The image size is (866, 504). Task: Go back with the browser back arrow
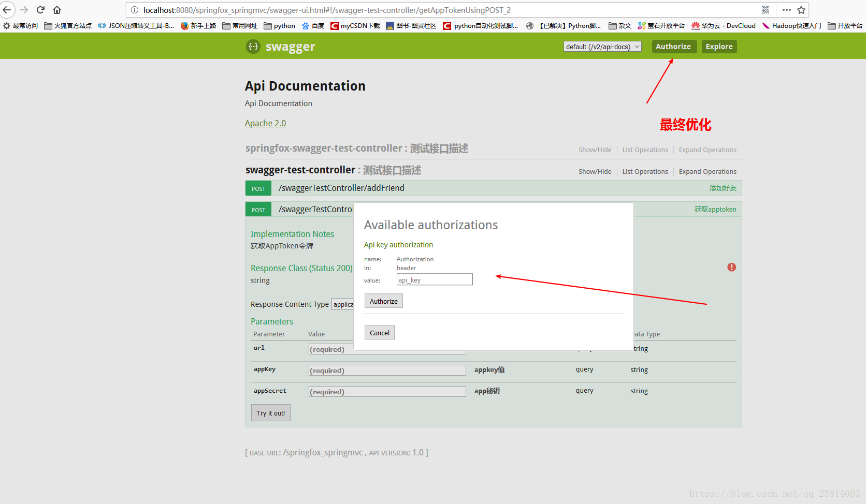click(7, 10)
